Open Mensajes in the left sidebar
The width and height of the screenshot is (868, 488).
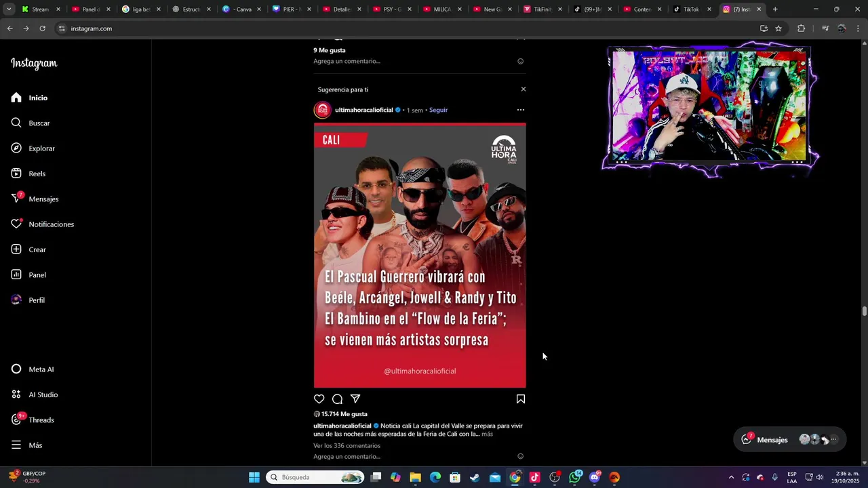(35, 199)
